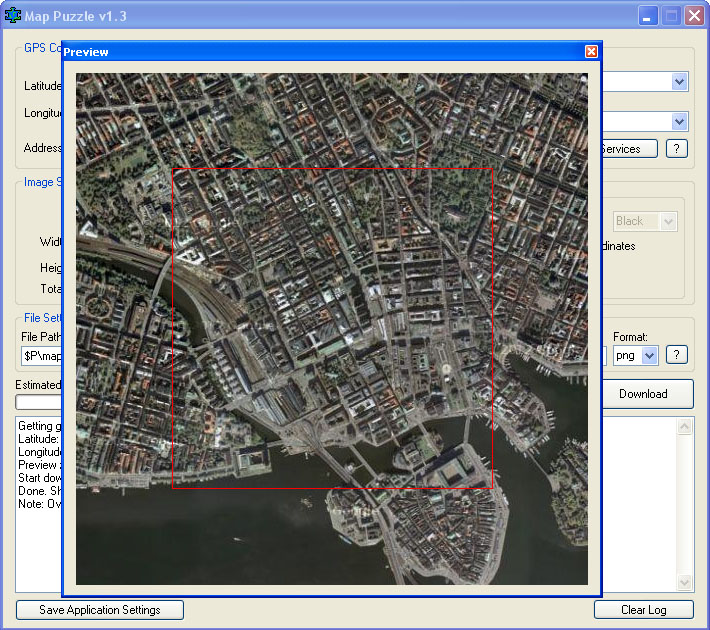Open the help button beside Services
Screen dimensions: 710x630
pyautogui.click(x=676, y=149)
